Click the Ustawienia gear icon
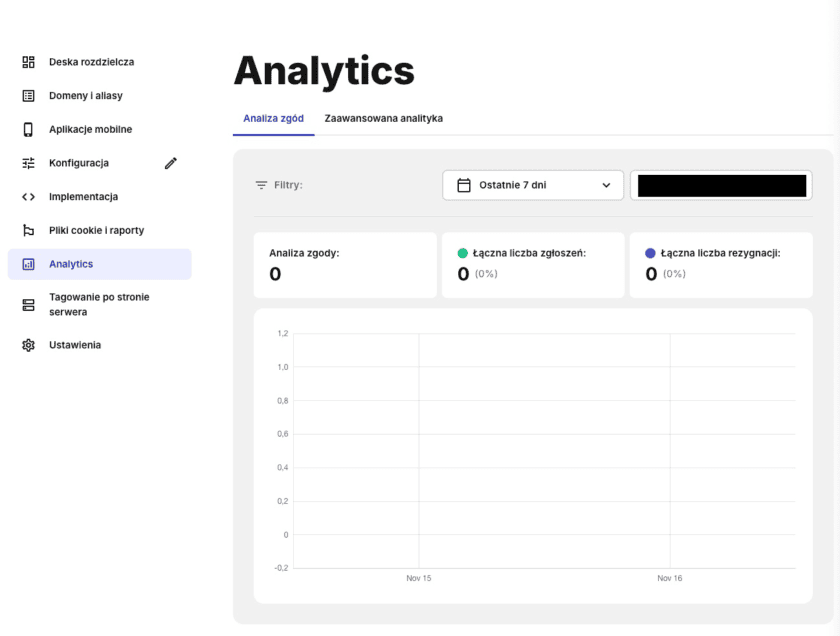The image size is (840, 636). point(28,345)
